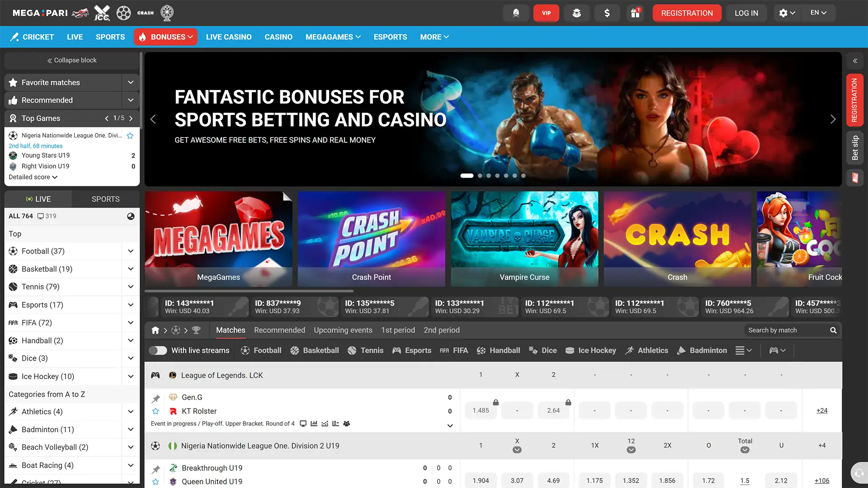Viewport: 868px width, 488px height.
Task: Switch to LIVE tab in sidebar
Action: [38, 199]
